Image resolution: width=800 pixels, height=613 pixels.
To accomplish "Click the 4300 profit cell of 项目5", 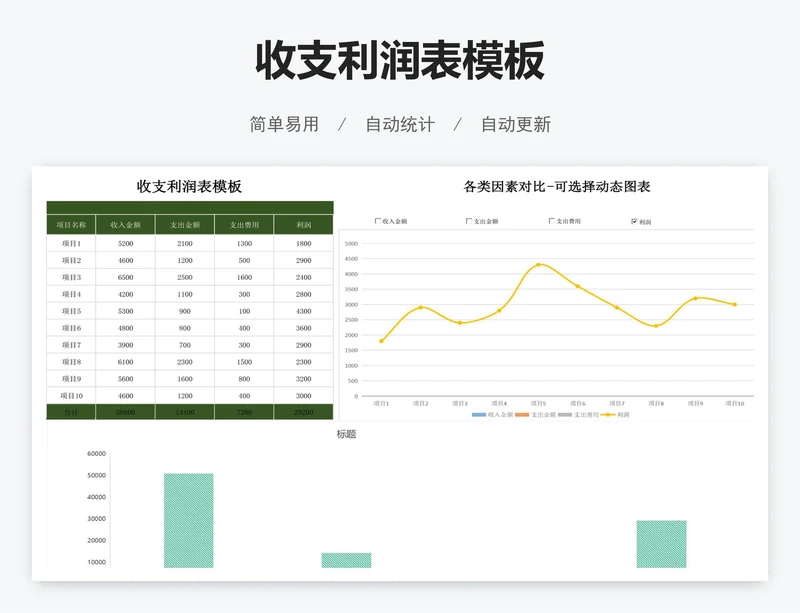I will coord(304,311).
